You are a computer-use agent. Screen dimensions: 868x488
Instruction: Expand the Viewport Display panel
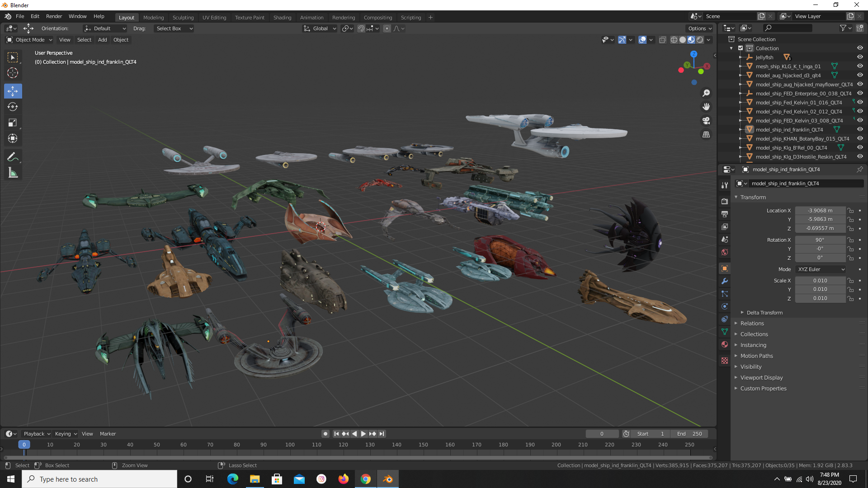point(761,378)
